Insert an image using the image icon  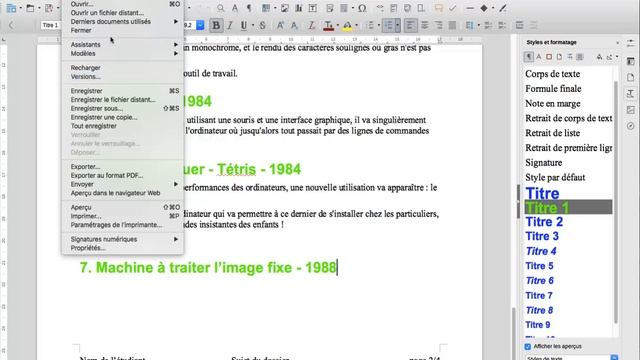click(x=284, y=8)
